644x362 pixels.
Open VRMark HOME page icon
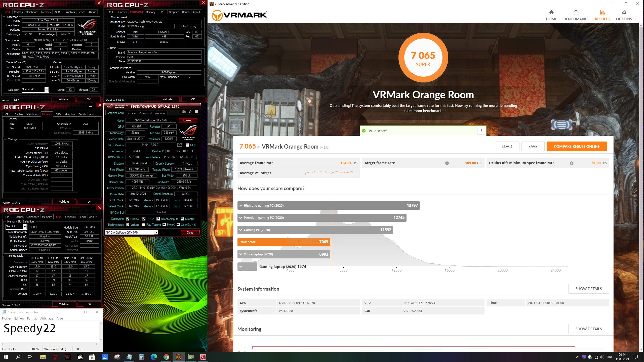[x=551, y=12]
